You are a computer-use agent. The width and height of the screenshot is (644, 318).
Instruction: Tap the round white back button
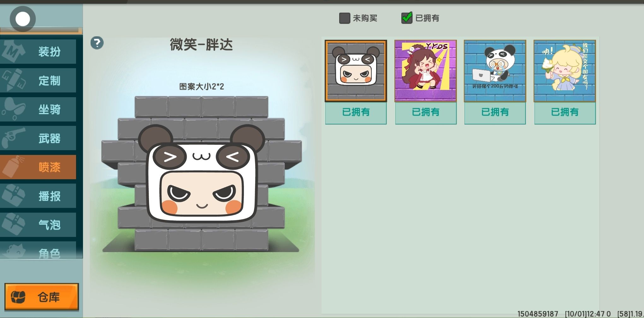pyautogui.click(x=23, y=19)
